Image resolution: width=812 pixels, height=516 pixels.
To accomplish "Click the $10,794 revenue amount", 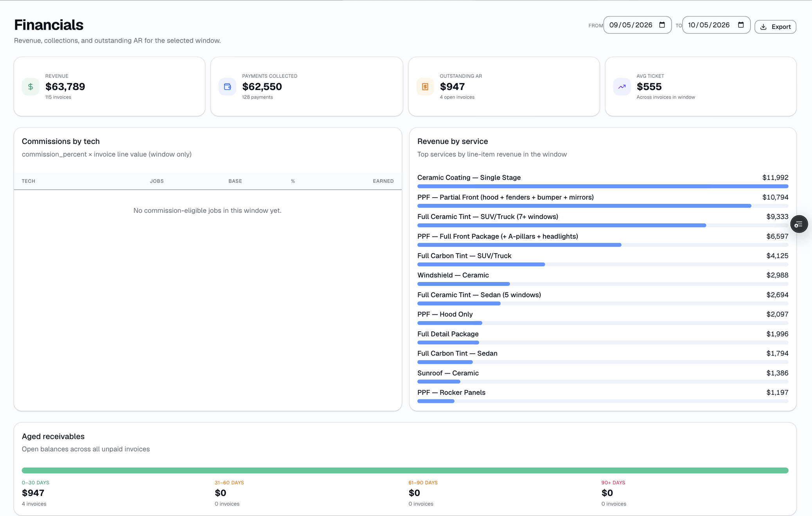I will 775,197.
